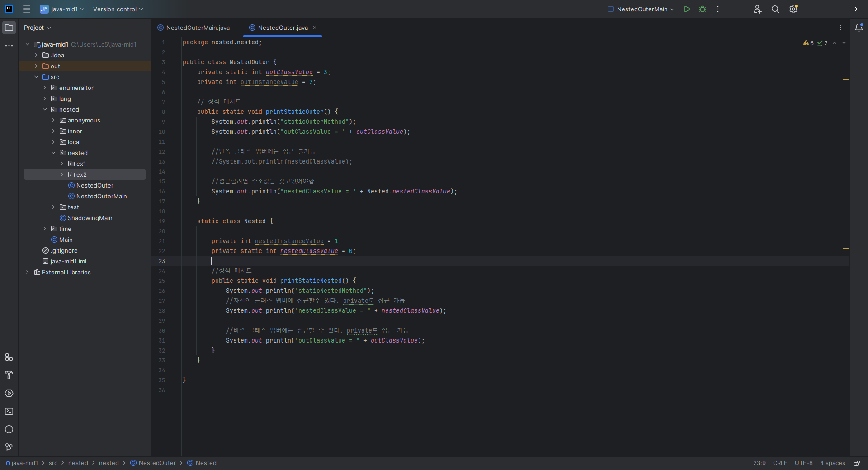Expand the ex1 package
Image resolution: width=868 pixels, height=470 pixels.
pos(62,164)
